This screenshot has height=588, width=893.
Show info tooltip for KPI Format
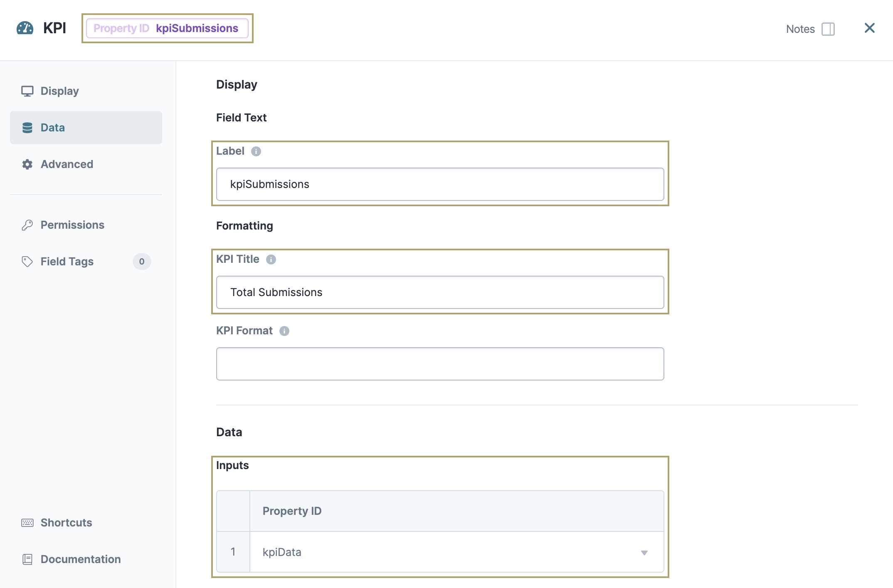(284, 331)
